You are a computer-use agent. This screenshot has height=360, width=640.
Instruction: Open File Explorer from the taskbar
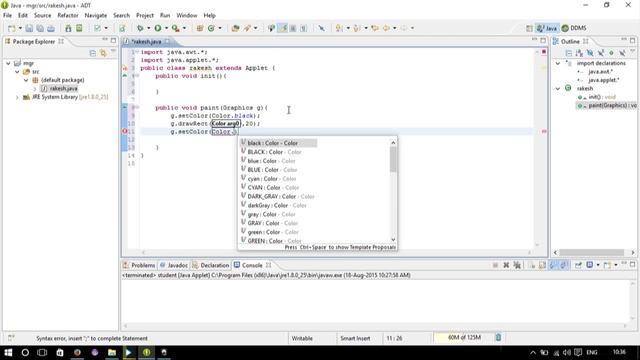pyautogui.click(x=111, y=352)
